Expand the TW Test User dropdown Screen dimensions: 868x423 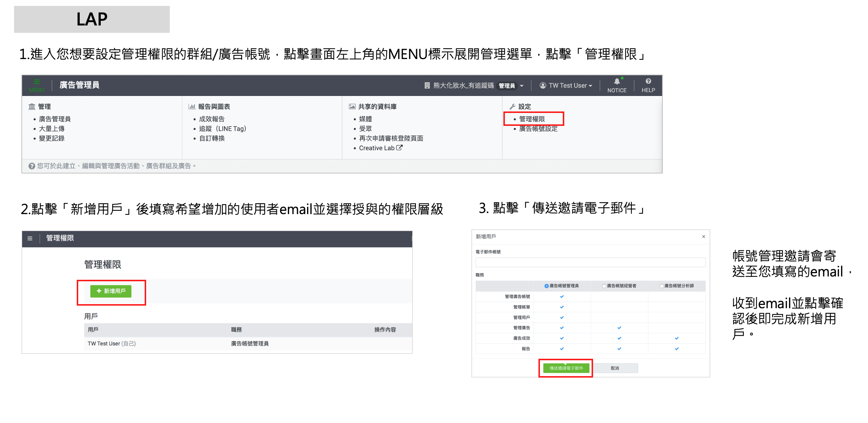click(590, 86)
